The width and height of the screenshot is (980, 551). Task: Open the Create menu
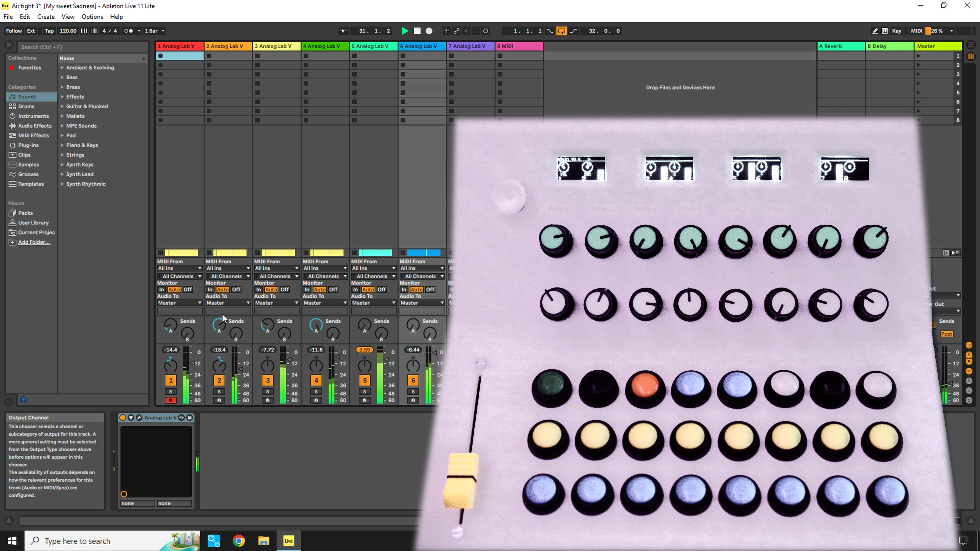pyautogui.click(x=46, y=17)
